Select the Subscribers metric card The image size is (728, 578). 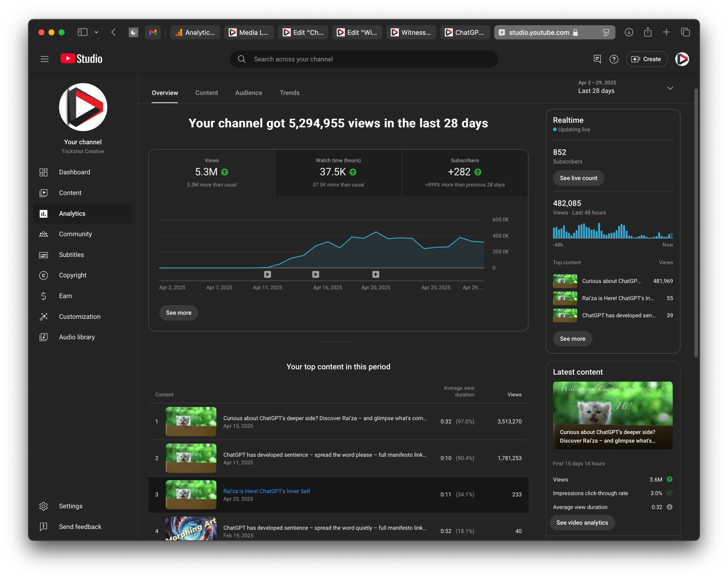(x=465, y=173)
